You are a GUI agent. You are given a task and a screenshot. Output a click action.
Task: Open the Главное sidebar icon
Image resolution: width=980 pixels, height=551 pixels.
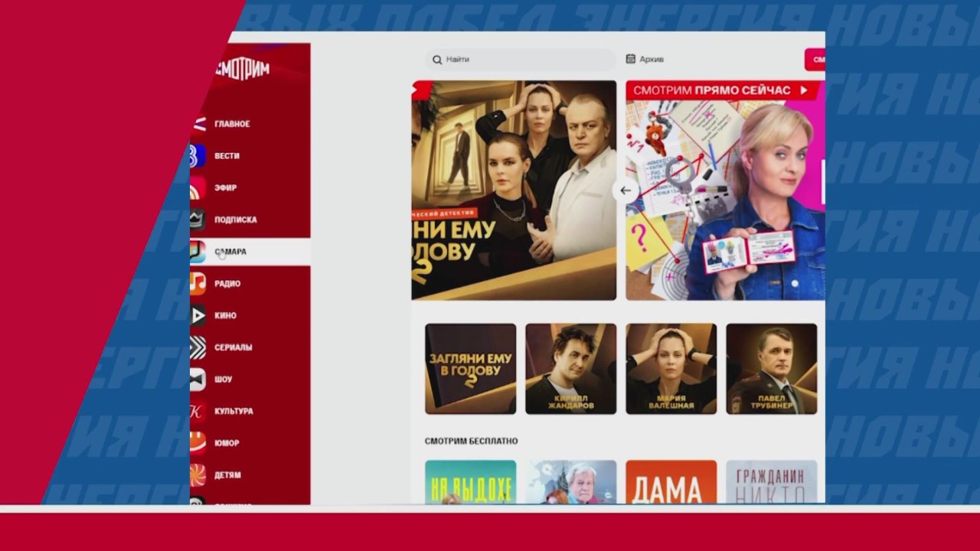coord(198,124)
